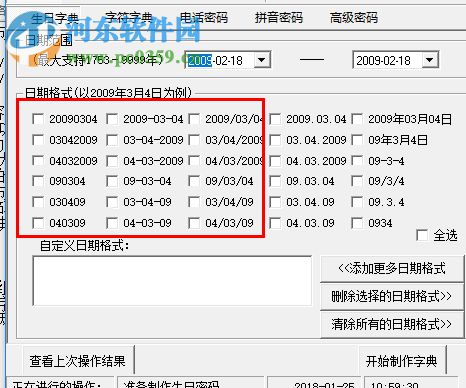The image size is (466, 388).
Task: Click the start date field year 2009
Action: pyautogui.click(x=200, y=61)
